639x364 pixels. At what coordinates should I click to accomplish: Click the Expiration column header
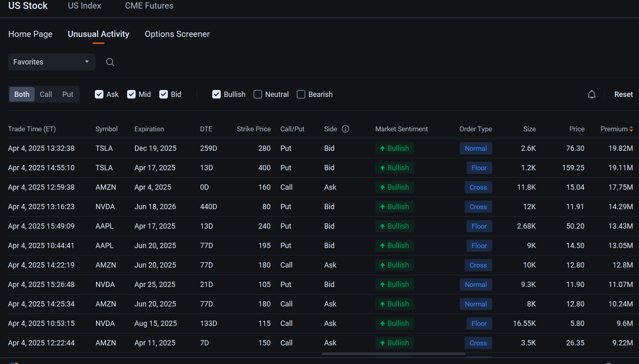(x=149, y=129)
